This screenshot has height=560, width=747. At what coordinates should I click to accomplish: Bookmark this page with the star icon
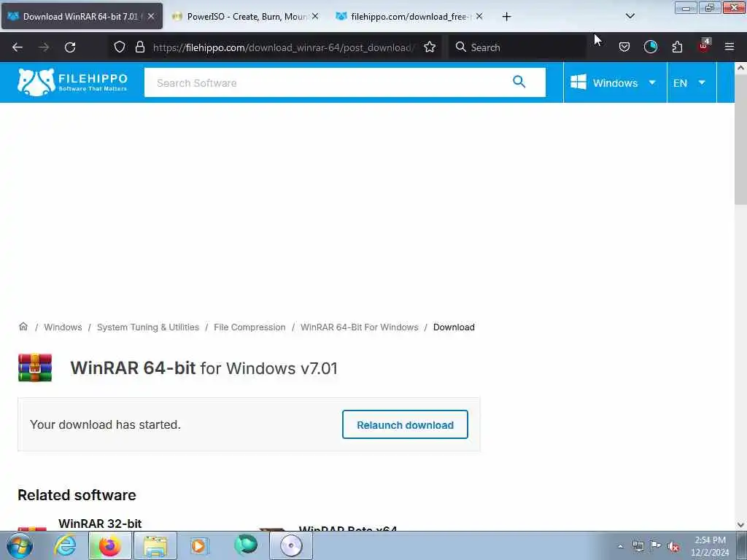pyautogui.click(x=430, y=47)
